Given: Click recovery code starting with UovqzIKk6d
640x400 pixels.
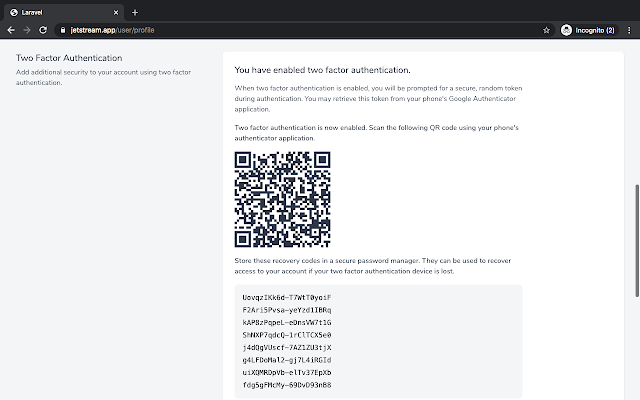Looking at the screenshot, I should (287, 298).
